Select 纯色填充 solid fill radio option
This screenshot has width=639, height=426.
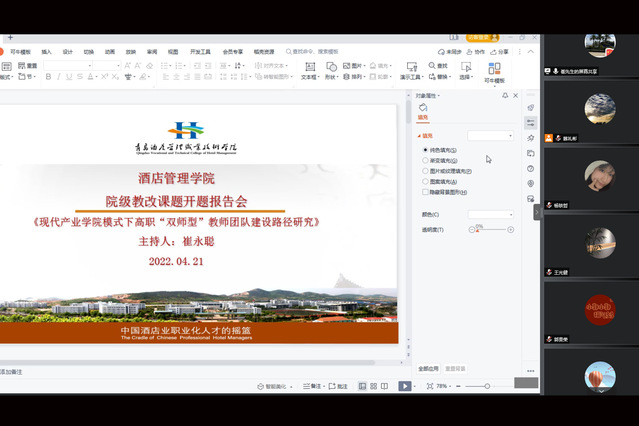pyautogui.click(x=425, y=150)
